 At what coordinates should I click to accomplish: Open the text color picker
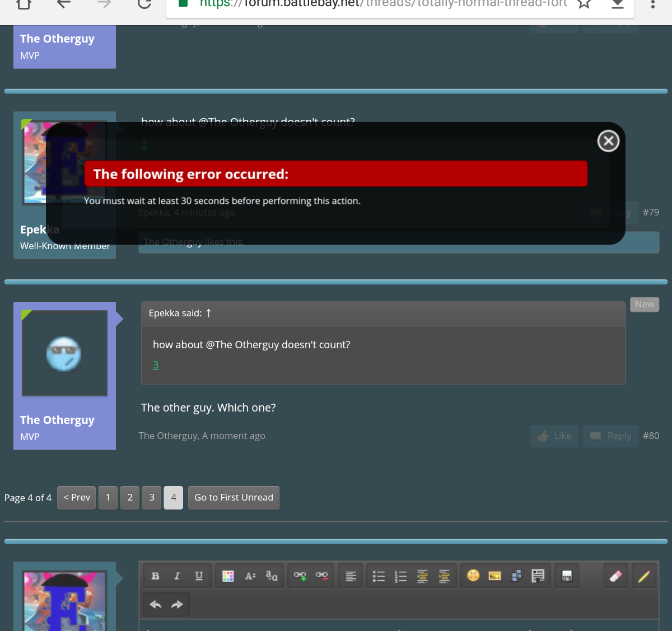tap(228, 576)
